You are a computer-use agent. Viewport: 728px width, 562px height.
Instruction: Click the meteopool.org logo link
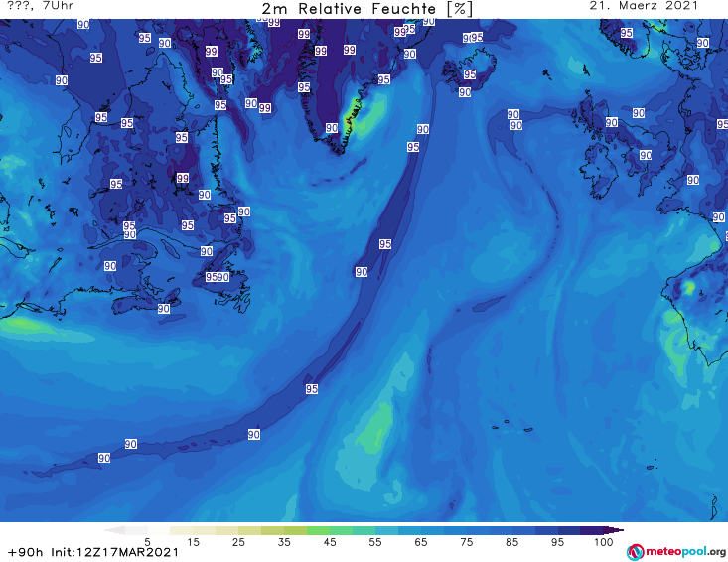pyautogui.click(x=676, y=552)
